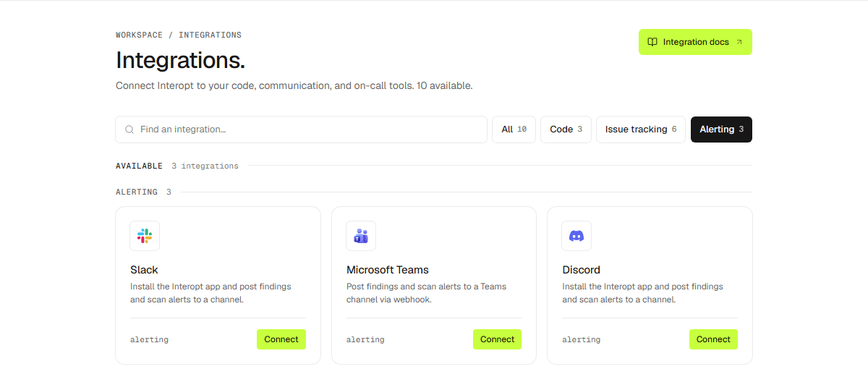Click the alerting tag on Discord card
The height and width of the screenshot is (369, 868).
[x=582, y=339]
